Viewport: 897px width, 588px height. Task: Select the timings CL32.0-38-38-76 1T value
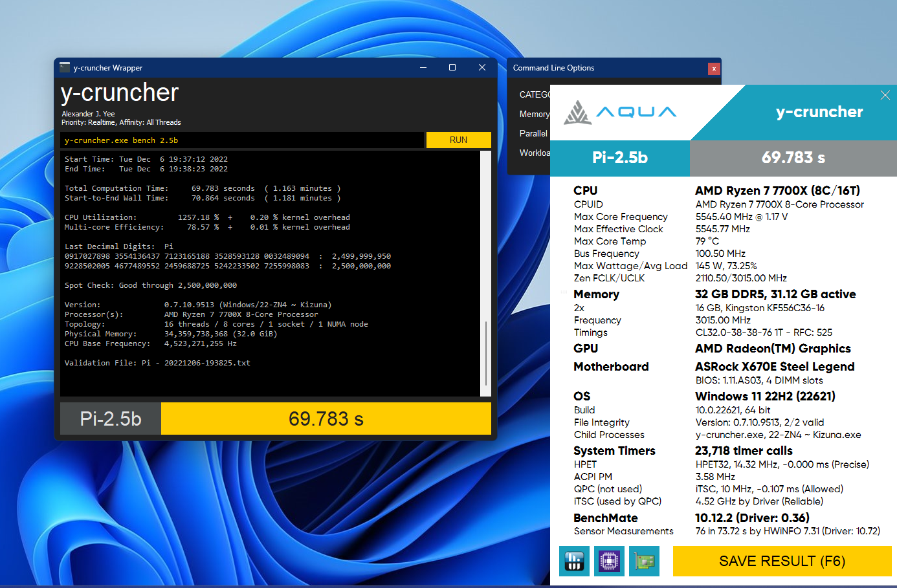coord(739,332)
